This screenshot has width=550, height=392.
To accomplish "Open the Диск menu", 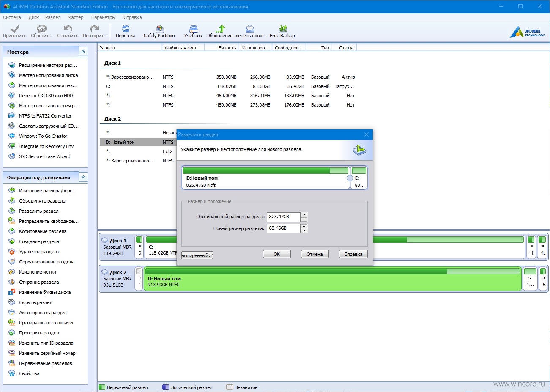I will (34, 17).
